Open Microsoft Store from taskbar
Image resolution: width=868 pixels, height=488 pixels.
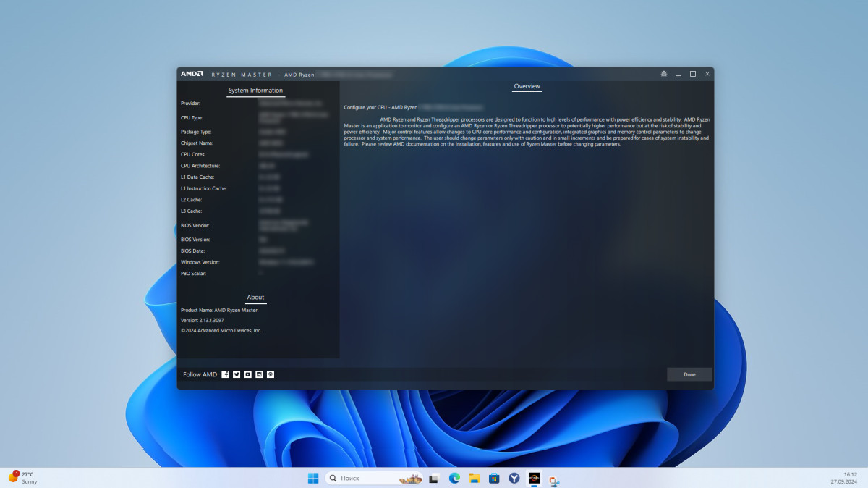(x=494, y=478)
